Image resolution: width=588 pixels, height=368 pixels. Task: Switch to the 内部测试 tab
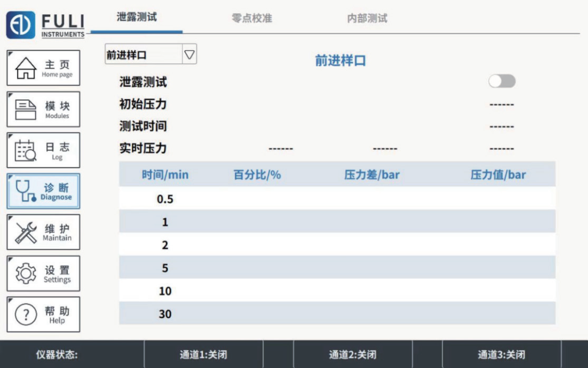click(367, 18)
